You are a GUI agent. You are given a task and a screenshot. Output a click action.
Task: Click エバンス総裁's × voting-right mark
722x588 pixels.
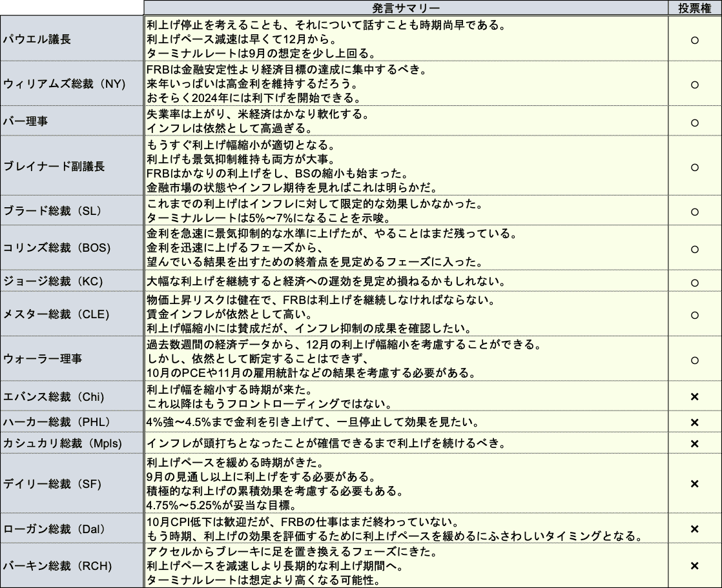[x=694, y=397]
